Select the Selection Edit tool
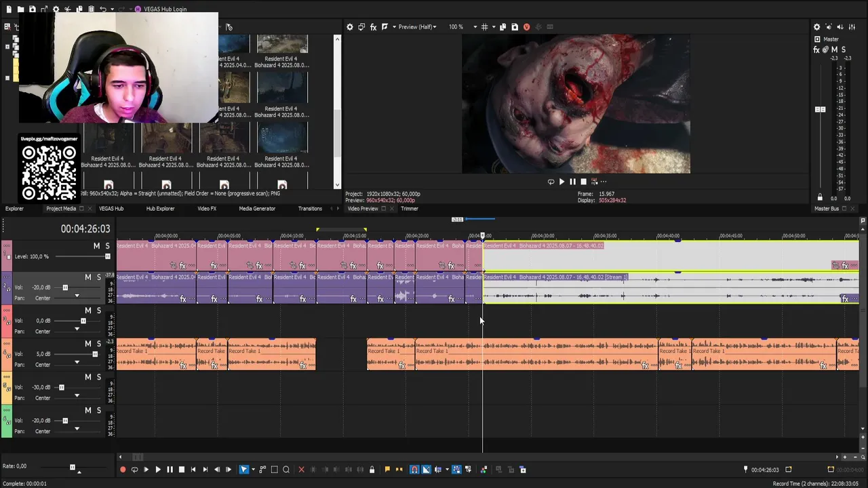Screen dimensions: 868x488 coord(275,469)
